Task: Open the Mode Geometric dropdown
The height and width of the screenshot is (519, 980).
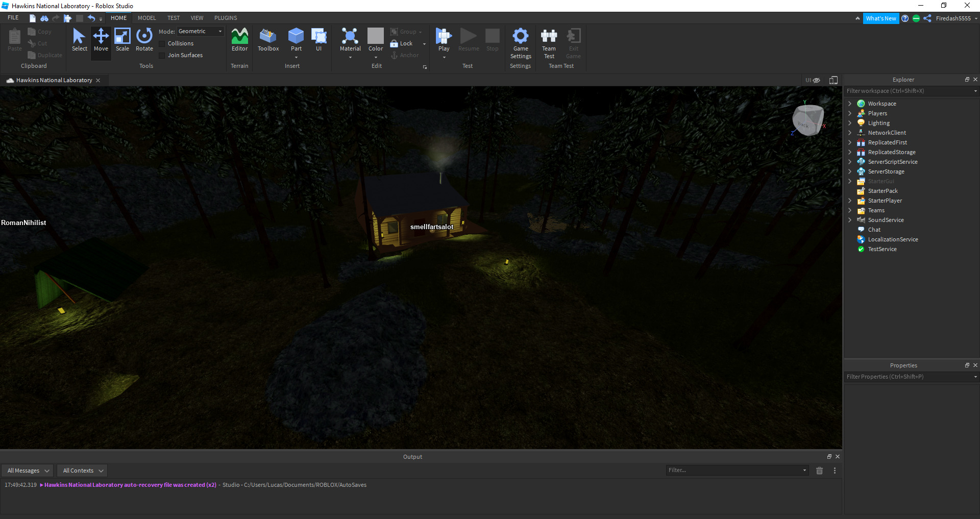Action: [201, 32]
